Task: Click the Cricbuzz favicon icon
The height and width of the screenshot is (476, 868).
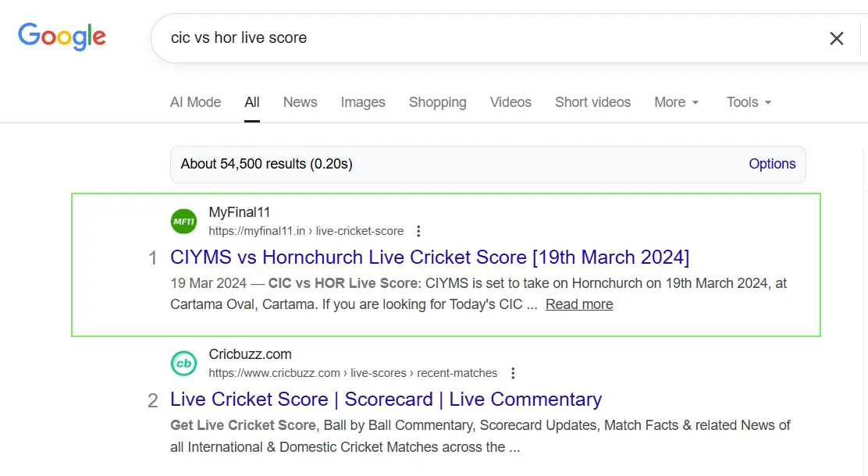Action: [184, 364]
